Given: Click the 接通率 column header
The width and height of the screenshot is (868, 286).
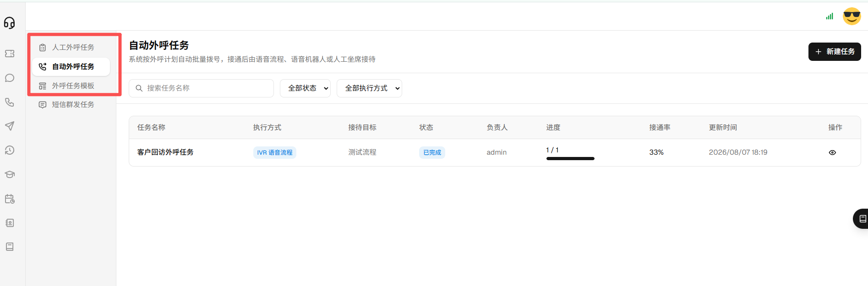Looking at the screenshot, I should click(660, 128).
